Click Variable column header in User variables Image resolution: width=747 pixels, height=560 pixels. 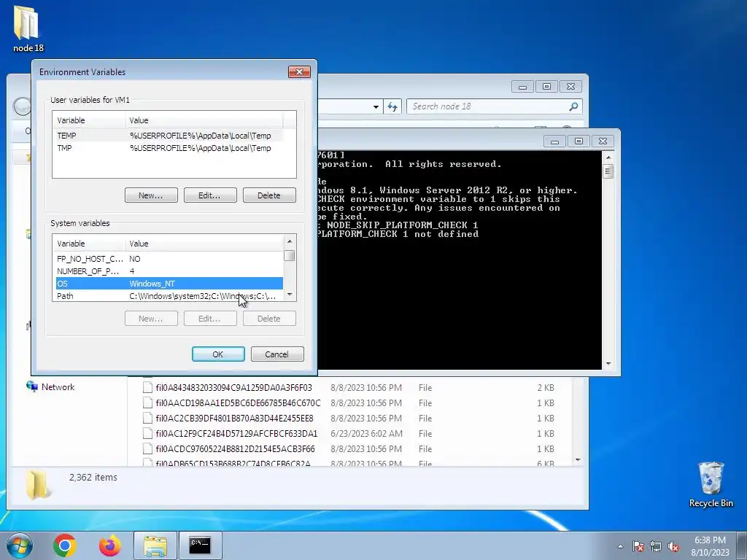[x=89, y=120]
